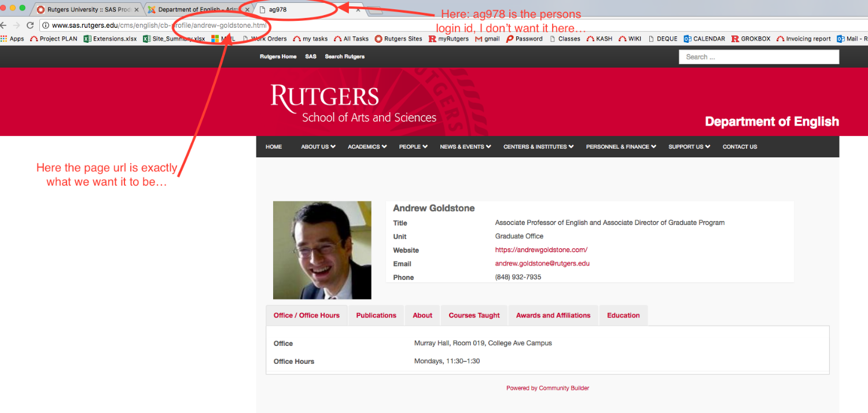Open the my tasks bookmark

[310, 39]
